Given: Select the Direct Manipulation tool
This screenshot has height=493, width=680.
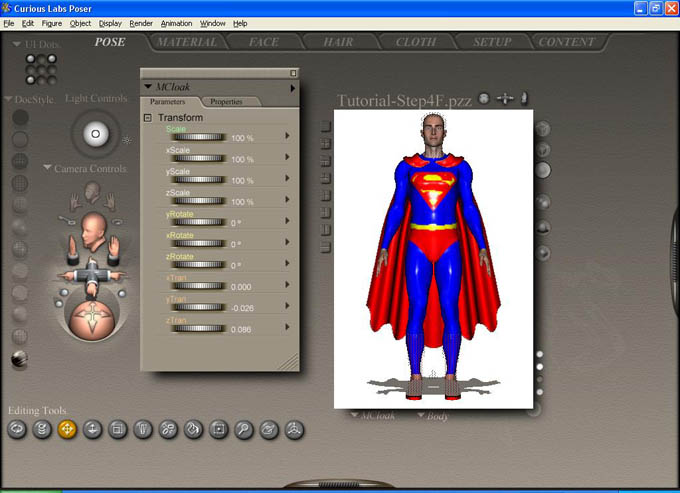Looking at the screenshot, I should click(x=294, y=429).
